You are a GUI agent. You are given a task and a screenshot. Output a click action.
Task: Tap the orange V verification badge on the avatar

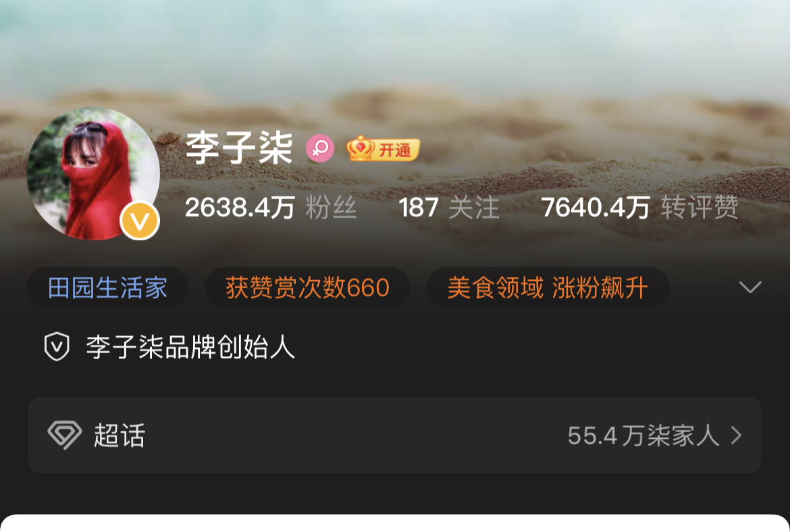(x=140, y=220)
